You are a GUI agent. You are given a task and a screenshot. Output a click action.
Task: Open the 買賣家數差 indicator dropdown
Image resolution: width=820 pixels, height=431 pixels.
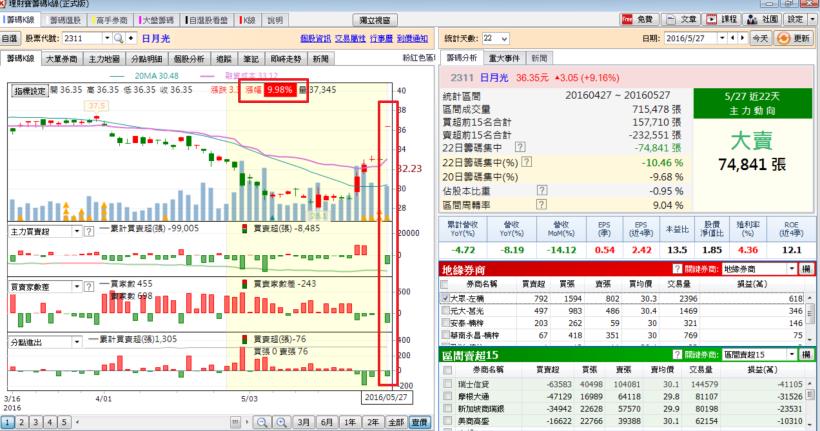77,287
